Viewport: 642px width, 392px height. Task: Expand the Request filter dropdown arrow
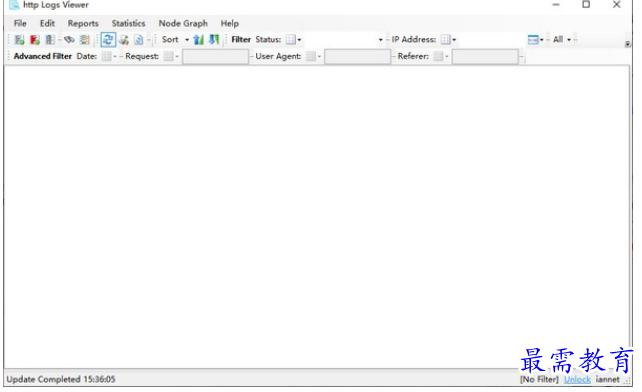point(177,56)
